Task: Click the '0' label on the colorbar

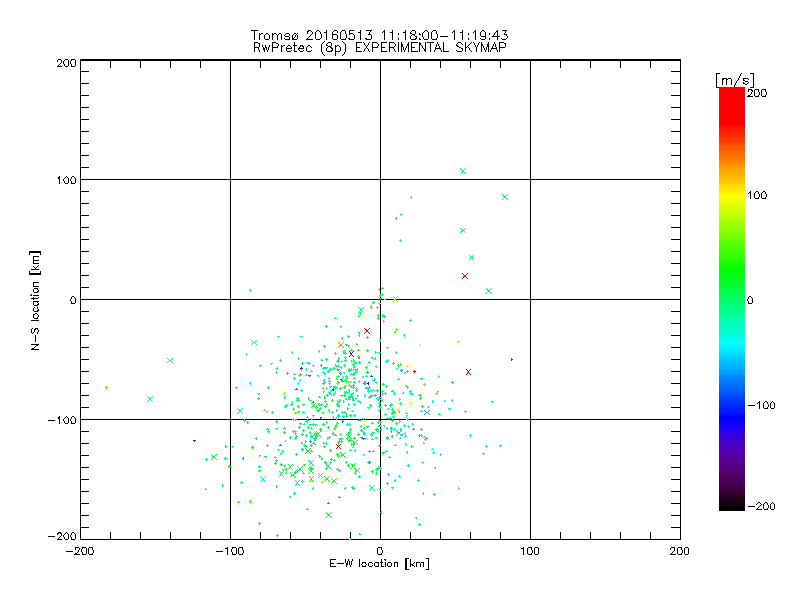Action: point(750,301)
